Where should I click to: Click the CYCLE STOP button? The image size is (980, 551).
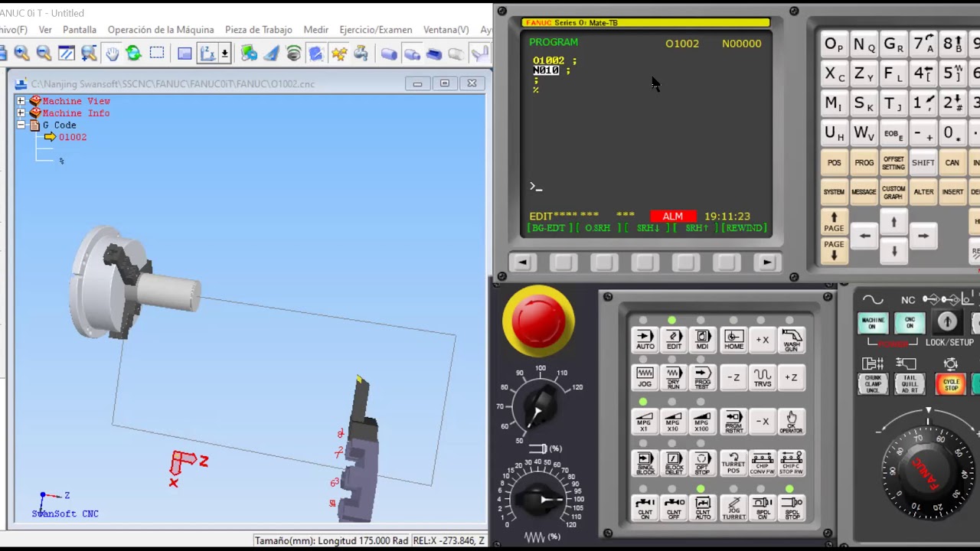tap(951, 383)
